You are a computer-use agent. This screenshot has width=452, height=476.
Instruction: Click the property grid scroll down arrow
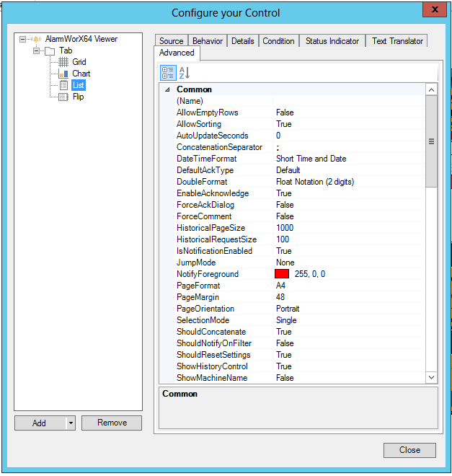(432, 377)
